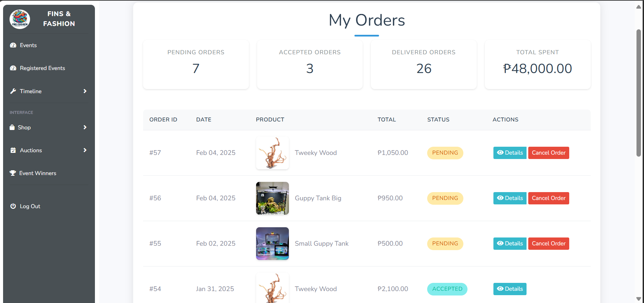
Task: Click the scroll down arrow
Action: pyautogui.click(x=639, y=299)
